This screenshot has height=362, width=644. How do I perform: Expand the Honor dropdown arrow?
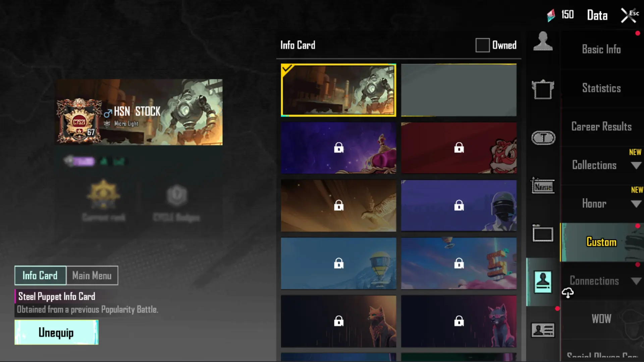636,204
